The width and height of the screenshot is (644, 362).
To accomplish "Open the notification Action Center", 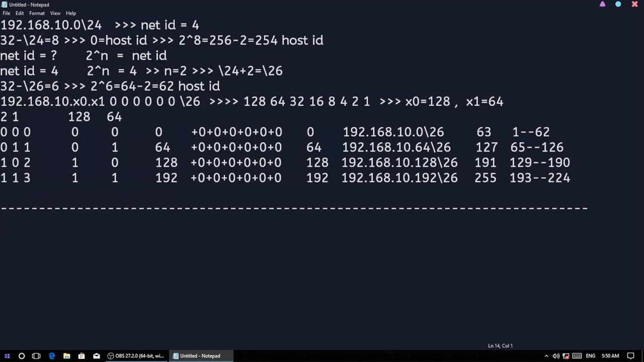I will [x=630, y=356].
